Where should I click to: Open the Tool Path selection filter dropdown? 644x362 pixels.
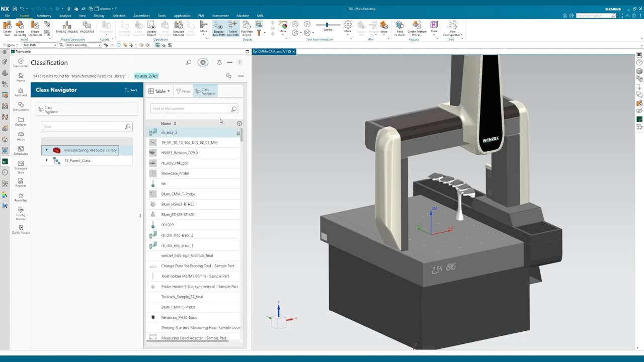tap(39, 45)
